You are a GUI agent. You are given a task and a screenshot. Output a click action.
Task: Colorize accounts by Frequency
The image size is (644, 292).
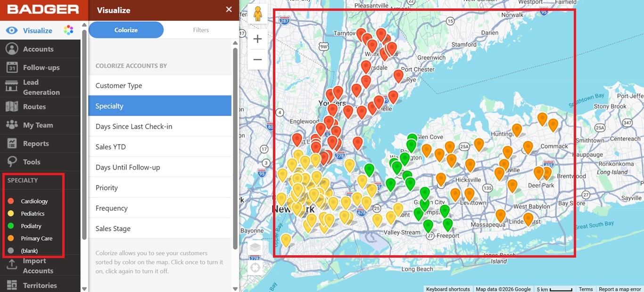click(x=160, y=208)
